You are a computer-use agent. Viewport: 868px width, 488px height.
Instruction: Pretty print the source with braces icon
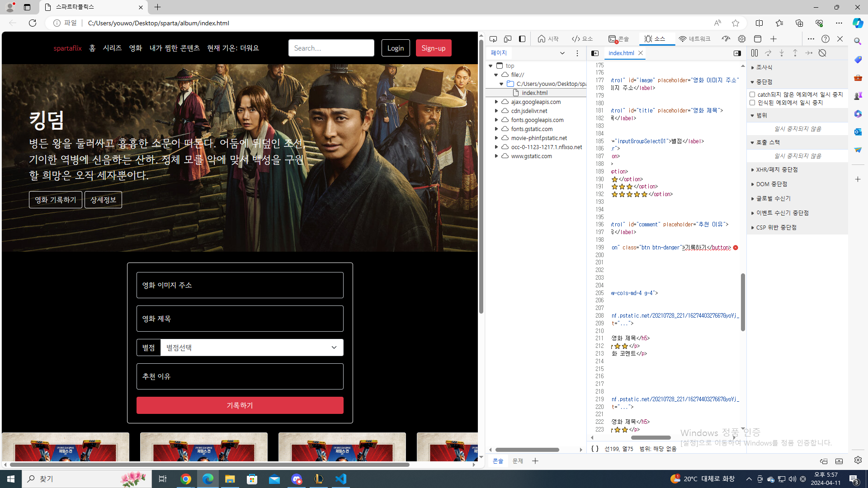pos(595,449)
